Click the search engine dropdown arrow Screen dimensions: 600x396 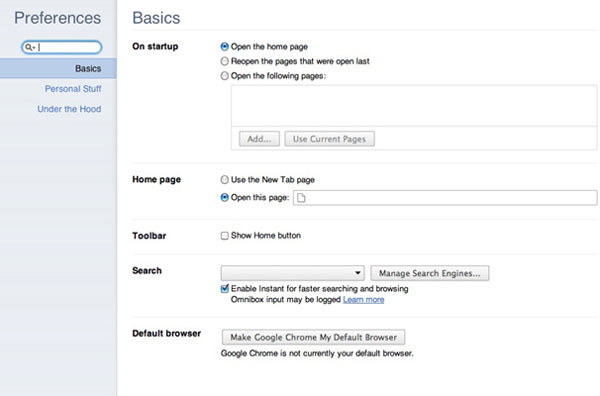(357, 273)
